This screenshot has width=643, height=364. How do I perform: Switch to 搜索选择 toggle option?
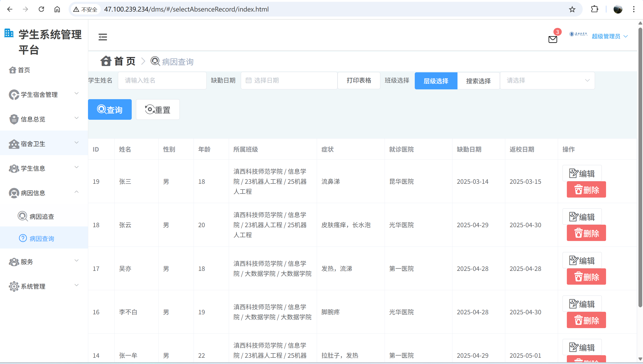pos(478,81)
